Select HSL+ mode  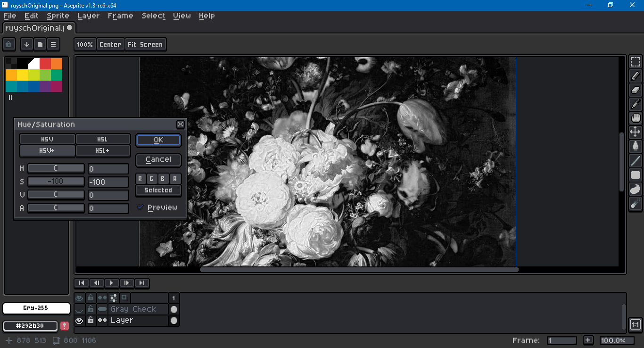point(102,151)
